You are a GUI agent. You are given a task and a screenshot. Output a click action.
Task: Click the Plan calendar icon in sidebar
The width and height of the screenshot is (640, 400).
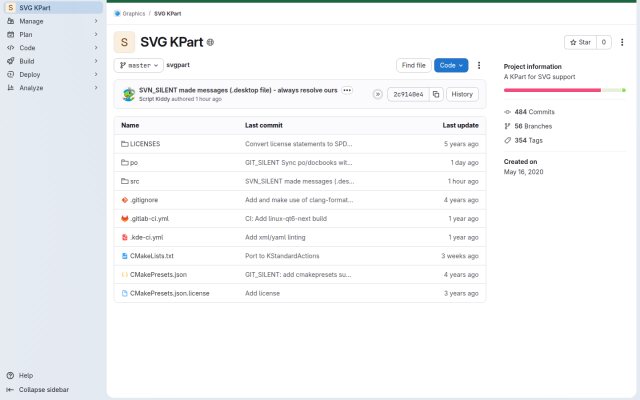coord(11,35)
